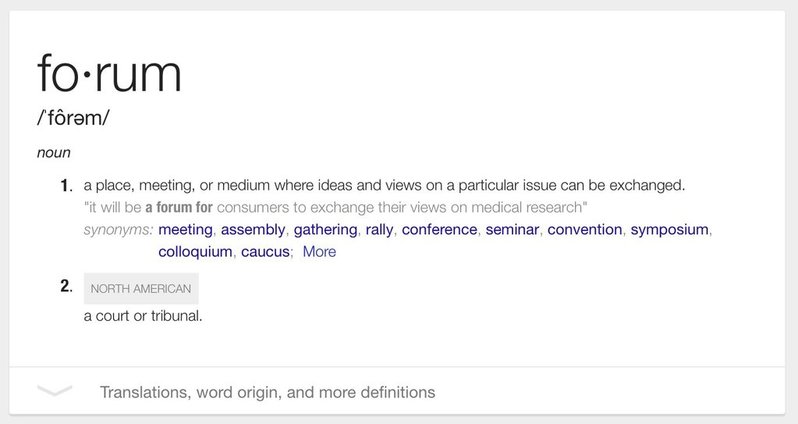Click the definition a court or tribunal
This screenshot has width=798, height=424.
pyautogui.click(x=143, y=316)
